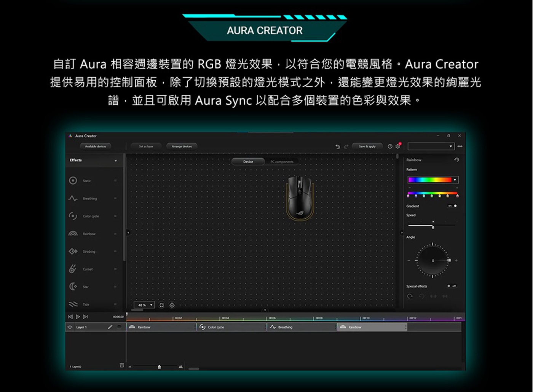Click the Arrange devices button
This screenshot has height=392, width=533.
(x=182, y=146)
